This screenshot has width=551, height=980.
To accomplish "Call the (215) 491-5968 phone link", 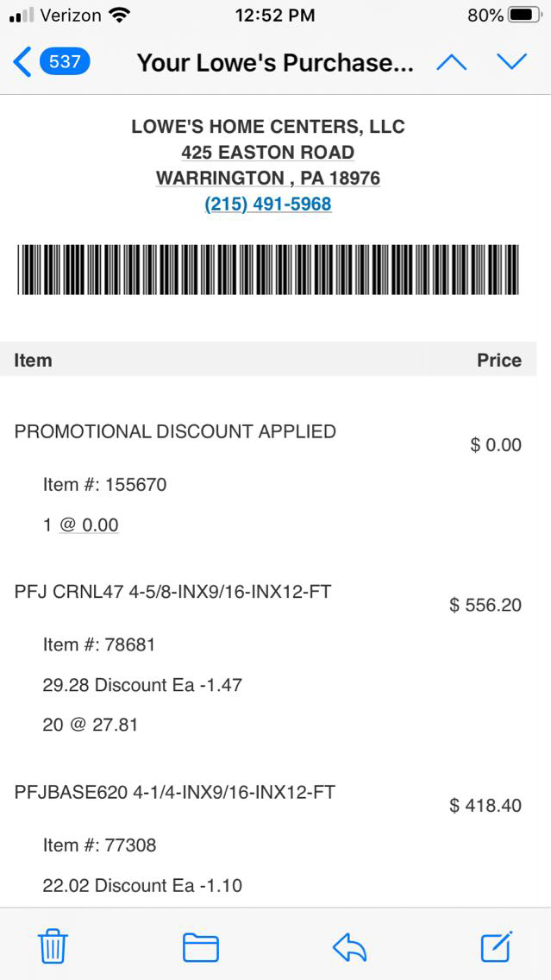I will point(268,204).
